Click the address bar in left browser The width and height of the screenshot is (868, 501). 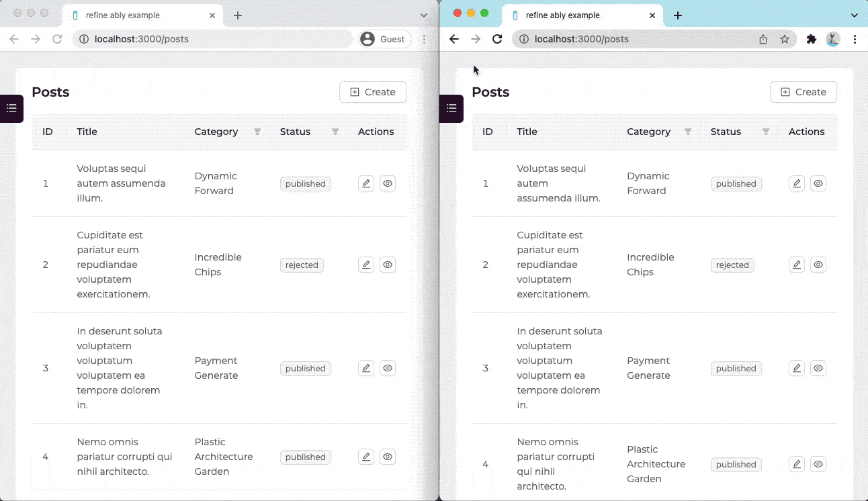pos(215,39)
